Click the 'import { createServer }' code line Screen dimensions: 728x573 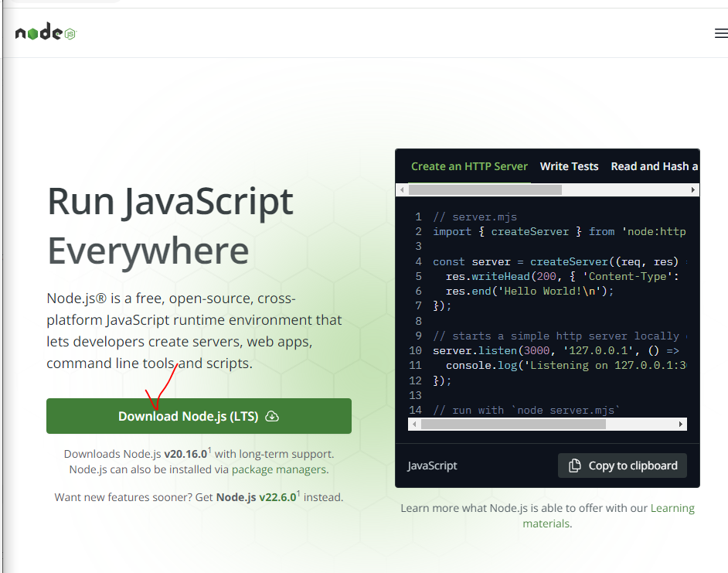coord(559,232)
